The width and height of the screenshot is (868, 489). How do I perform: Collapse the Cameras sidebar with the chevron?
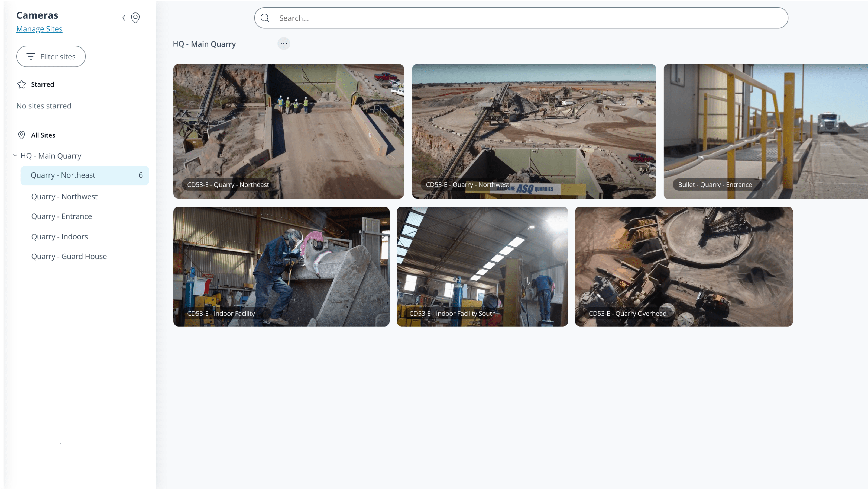pos(124,18)
